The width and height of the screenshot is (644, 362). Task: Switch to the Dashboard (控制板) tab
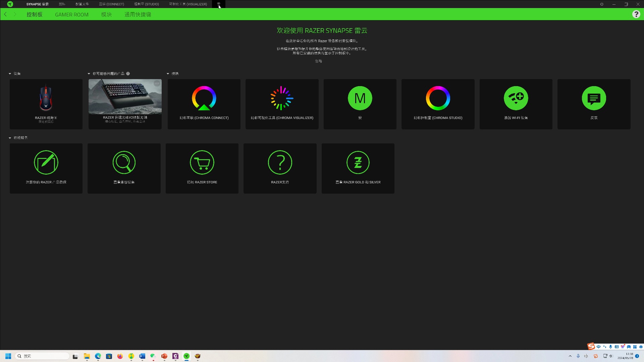point(35,14)
